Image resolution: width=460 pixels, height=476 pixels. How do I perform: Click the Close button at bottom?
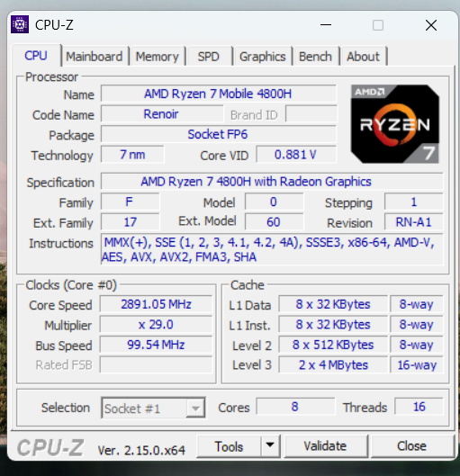[411, 445]
